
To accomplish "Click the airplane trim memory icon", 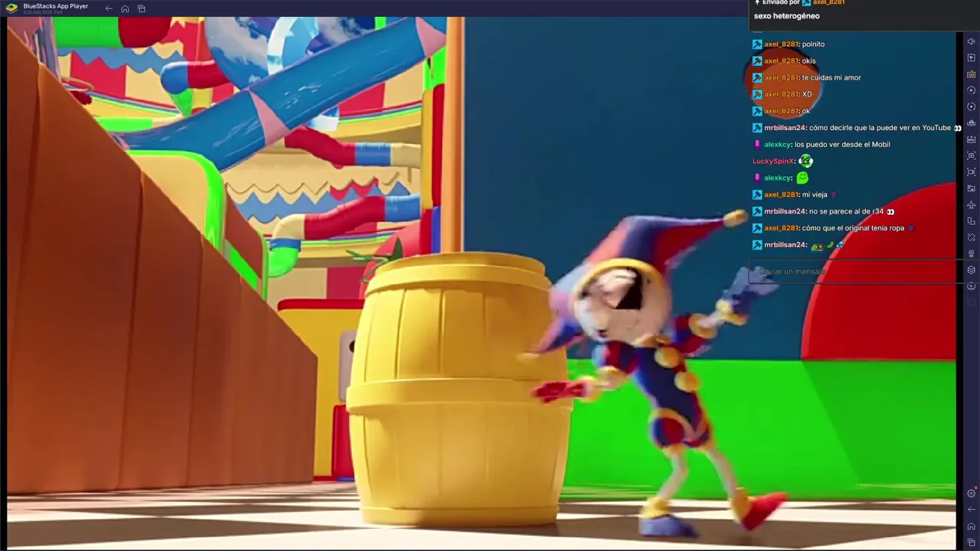I will 972,204.
